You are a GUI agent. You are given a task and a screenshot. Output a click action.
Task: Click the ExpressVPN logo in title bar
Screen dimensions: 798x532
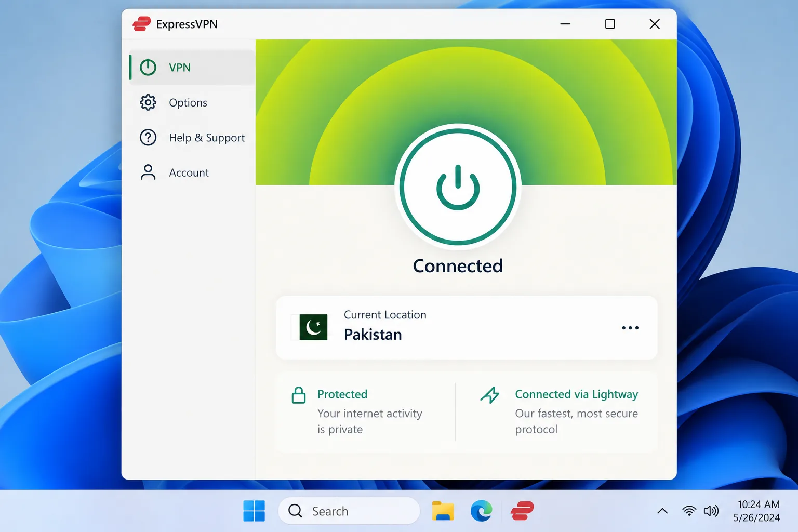[x=142, y=24]
